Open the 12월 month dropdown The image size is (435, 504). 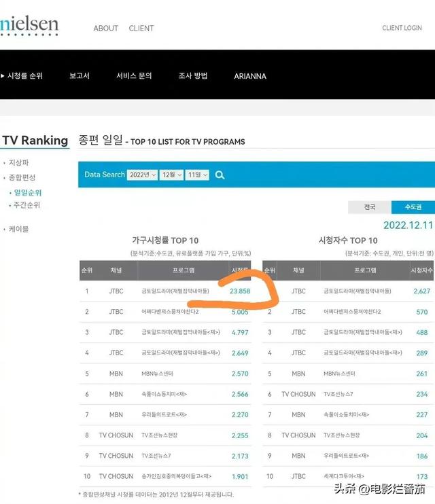coord(171,175)
